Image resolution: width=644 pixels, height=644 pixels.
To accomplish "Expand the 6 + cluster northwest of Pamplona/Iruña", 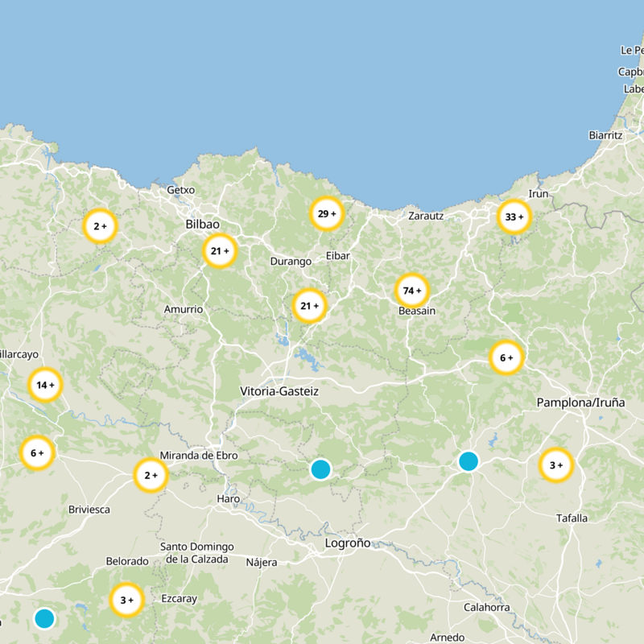I will [506, 357].
